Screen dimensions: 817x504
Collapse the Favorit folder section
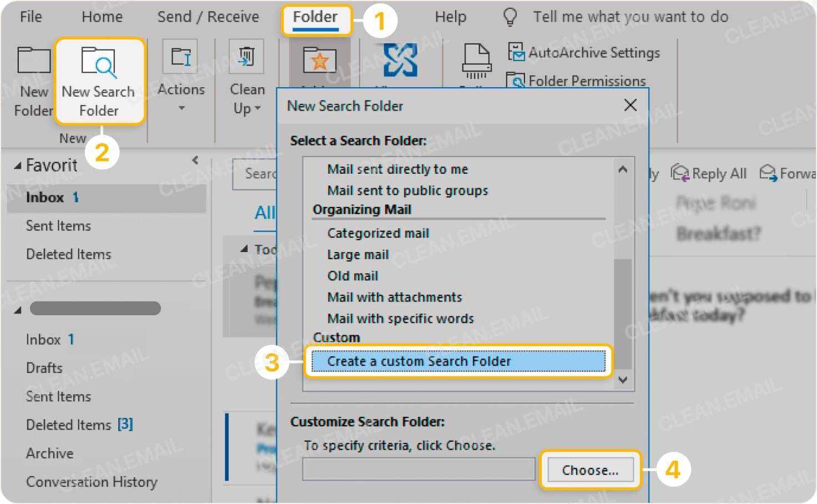[18, 164]
